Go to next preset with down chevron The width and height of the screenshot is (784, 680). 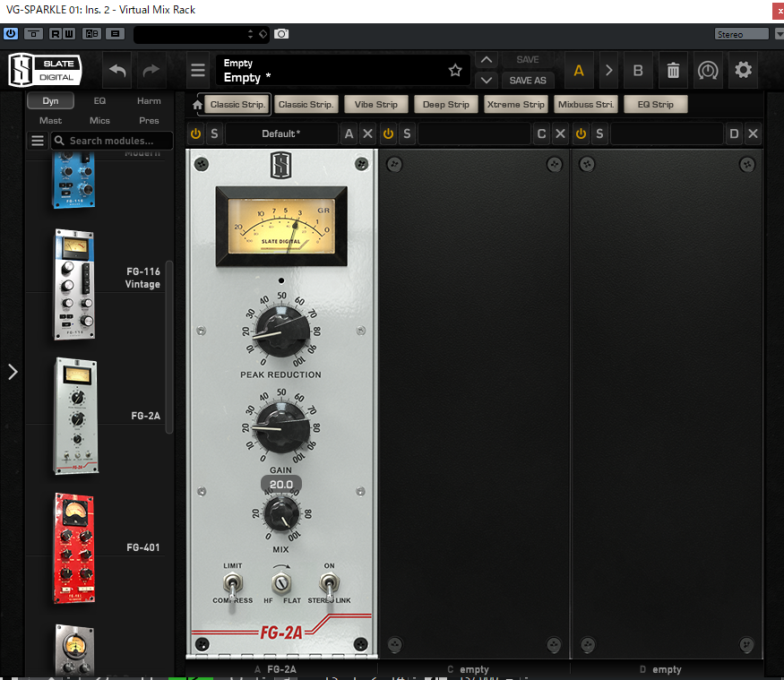tap(486, 80)
